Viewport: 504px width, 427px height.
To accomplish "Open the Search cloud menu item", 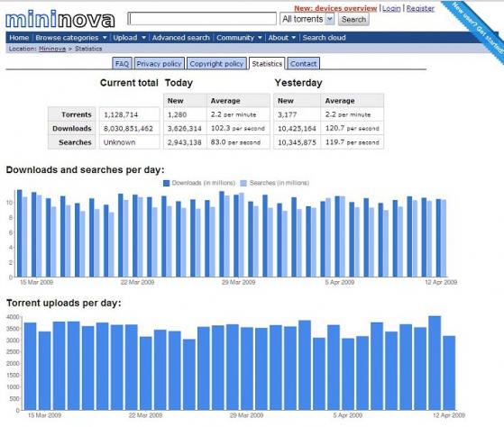I will (x=324, y=38).
